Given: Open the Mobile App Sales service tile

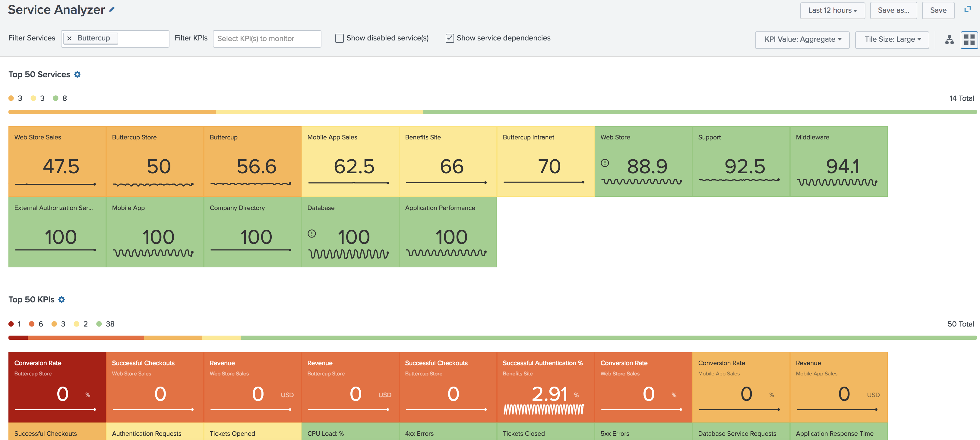Looking at the screenshot, I should coord(350,161).
